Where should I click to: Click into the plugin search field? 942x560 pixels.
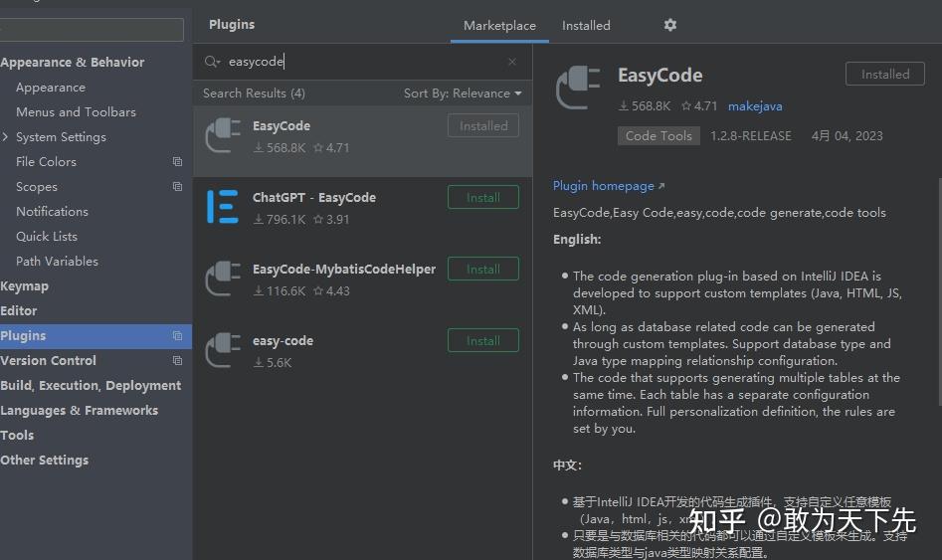click(363, 62)
